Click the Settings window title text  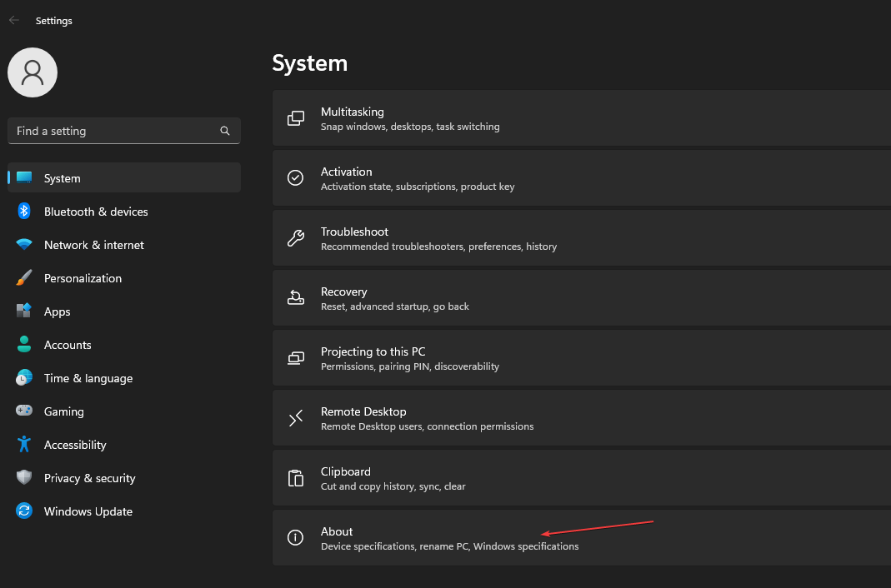click(54, 21)
